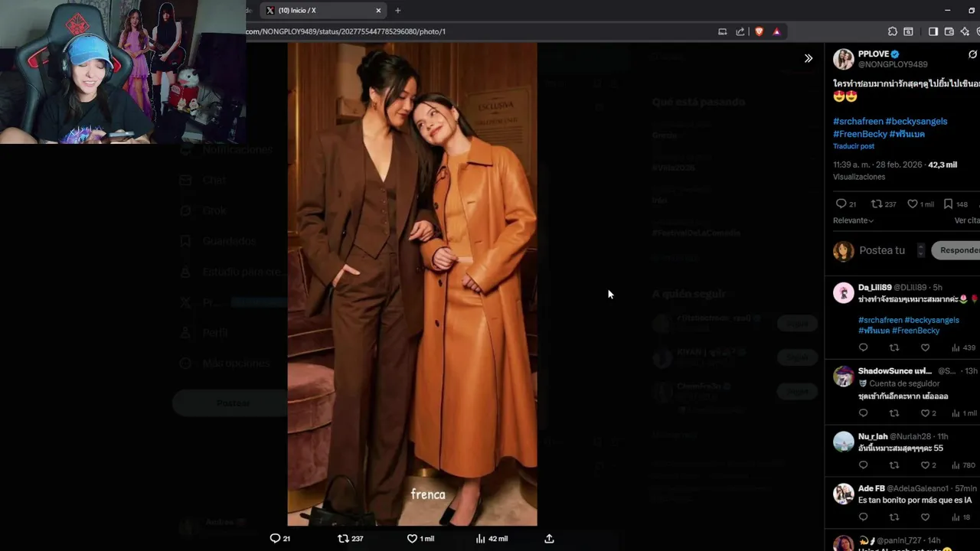Reply to Nu_r_lah comment

point(863,465)
